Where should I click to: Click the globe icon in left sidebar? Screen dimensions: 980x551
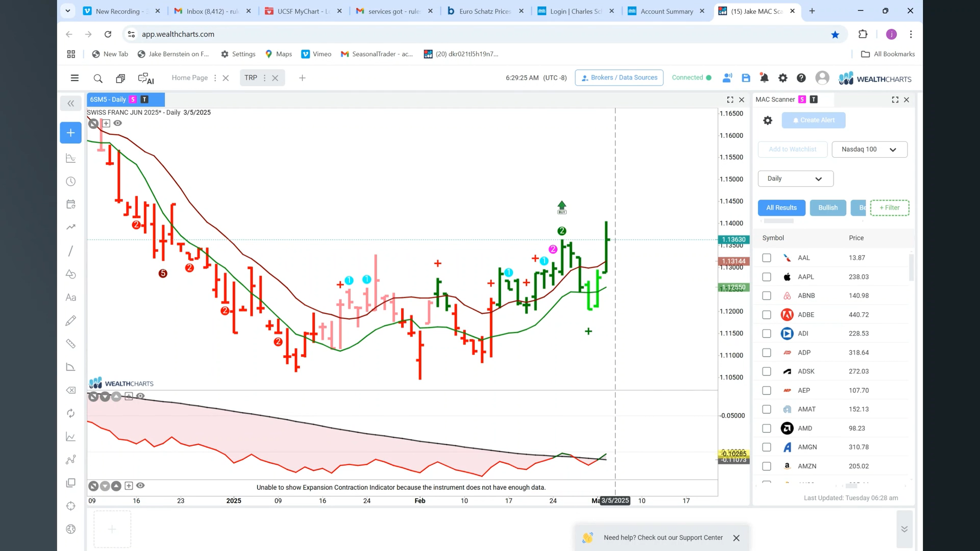pos(71,529)
